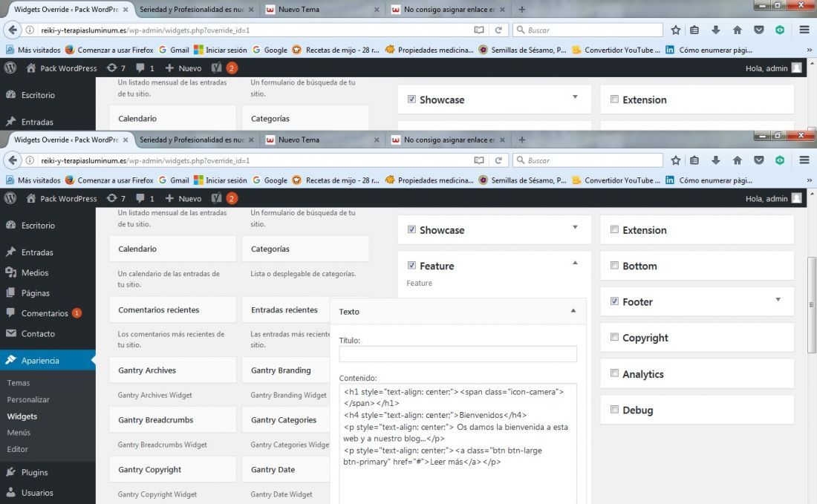Check the Bottom position checkbox
Image resolution: width=817 pixels, height=504 pixels.
[614, 265]
